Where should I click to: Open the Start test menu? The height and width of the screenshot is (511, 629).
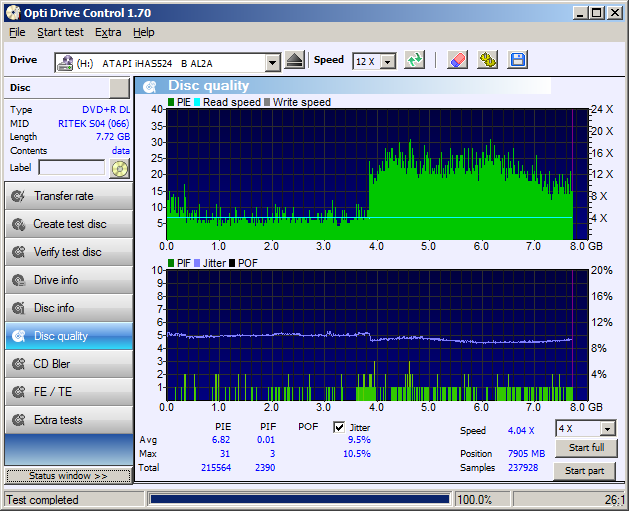pyautogui.click(x=61, y=32)
